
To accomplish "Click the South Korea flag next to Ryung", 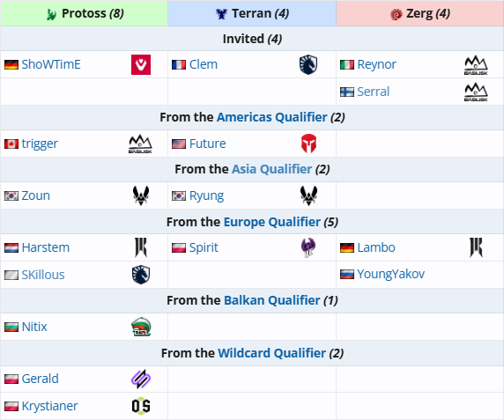I will point(179,195).
